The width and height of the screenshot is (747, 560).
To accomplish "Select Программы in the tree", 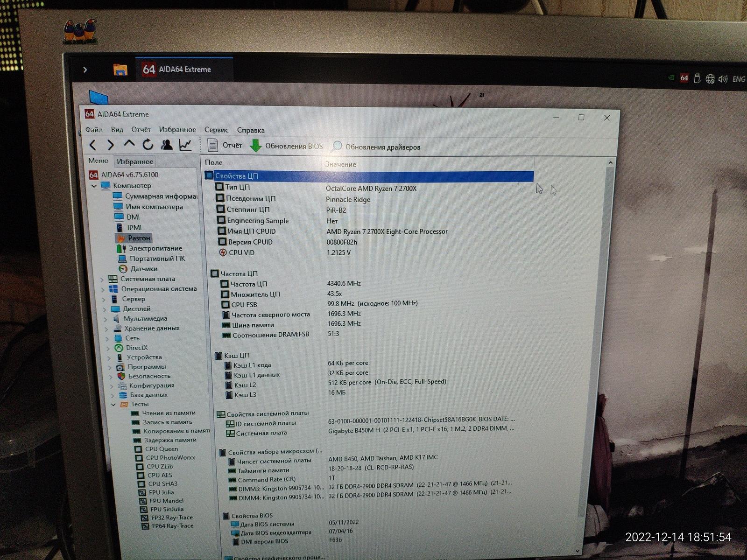I will tap(141, 367).
